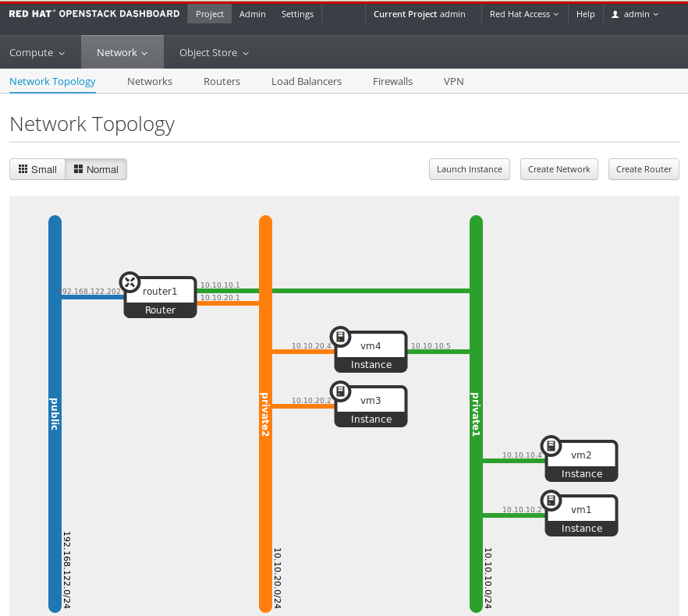Click the admin user profile icon
This screenshot has width=688, height=616.
point(615,15)
